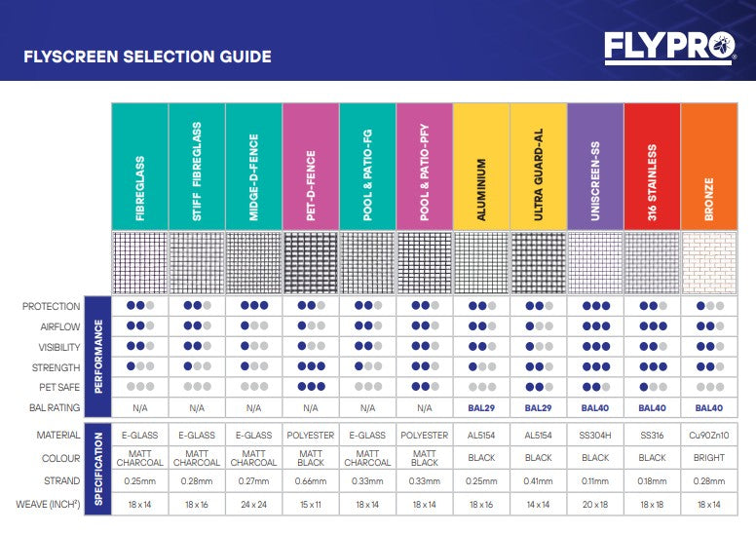
Task: Click the Flyscreen Selection Guide title
Action: (147, 57)
